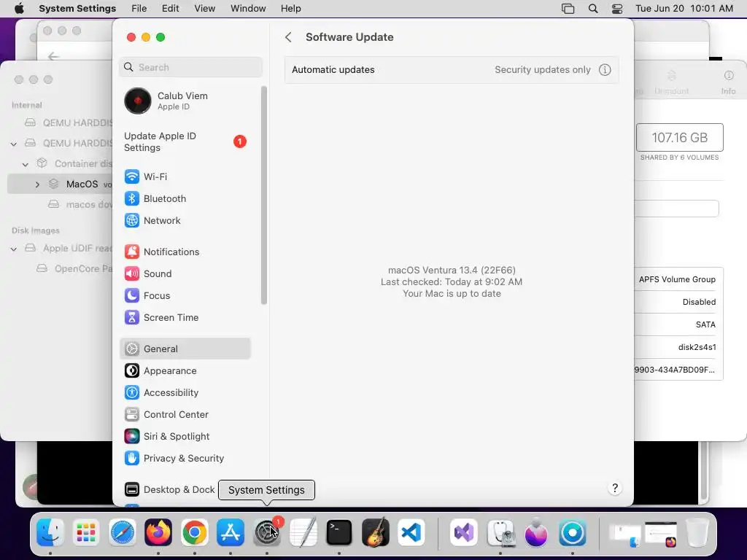Click the Automatic updates row
Viewport: 747px width, 560px height.
452,70
